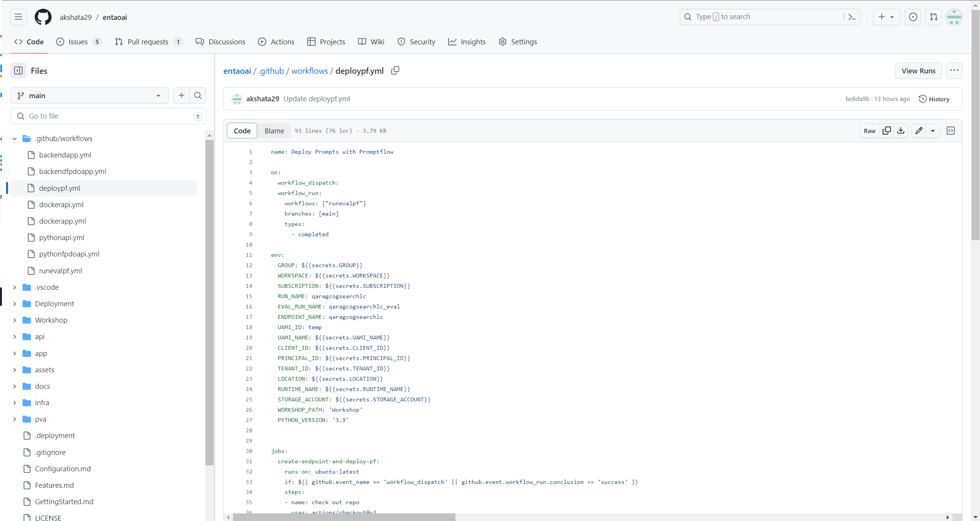Open the Projects tab
The image size is (980, 521).
point(326,42)
